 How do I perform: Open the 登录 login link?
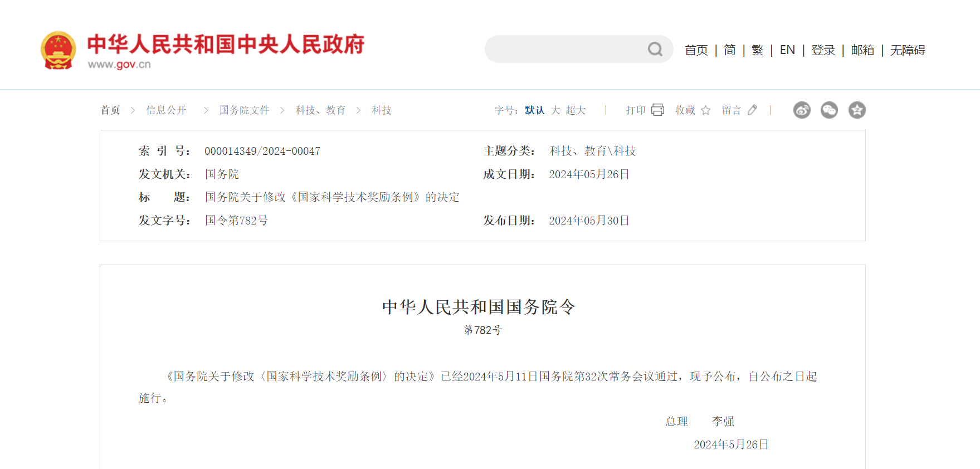click(823, 50)
